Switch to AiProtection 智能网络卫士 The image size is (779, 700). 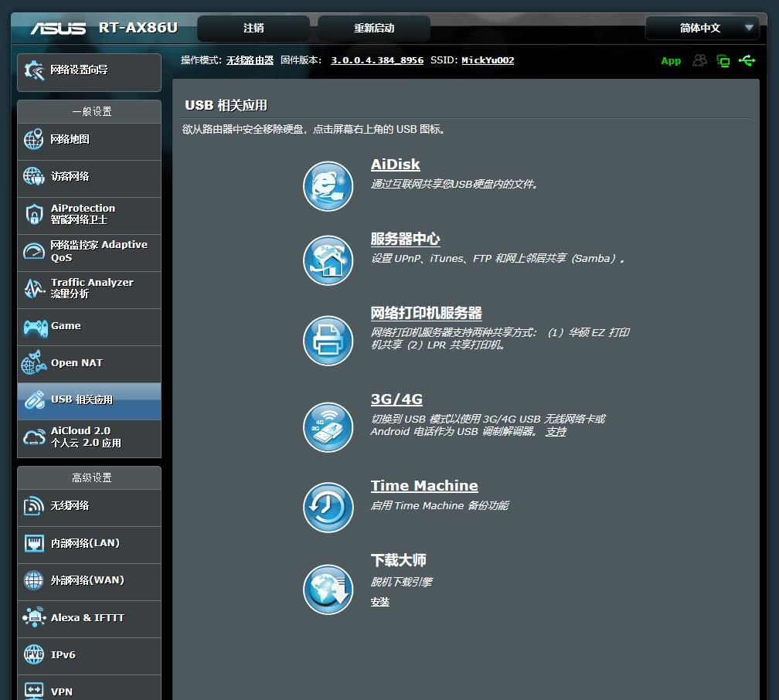click(x=89, y=214)
